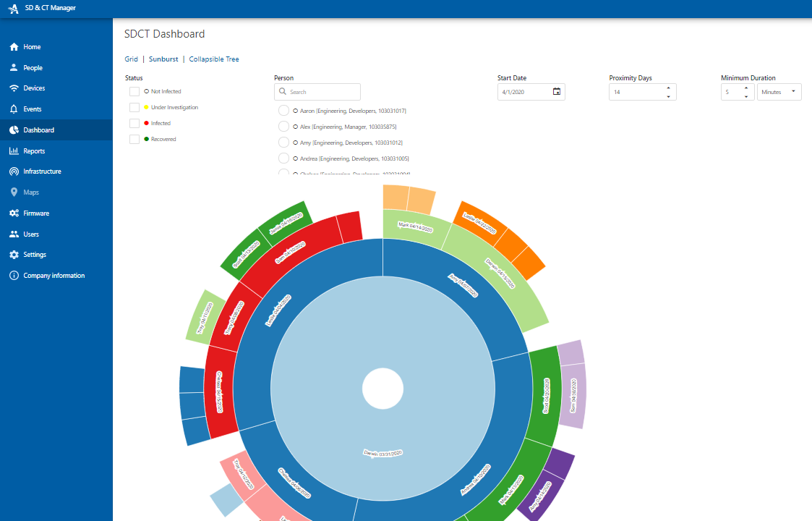Click the Leslie 04/22/2020 orange segment
This screenshot has width=812, height=521.
(x=479, y=223)
